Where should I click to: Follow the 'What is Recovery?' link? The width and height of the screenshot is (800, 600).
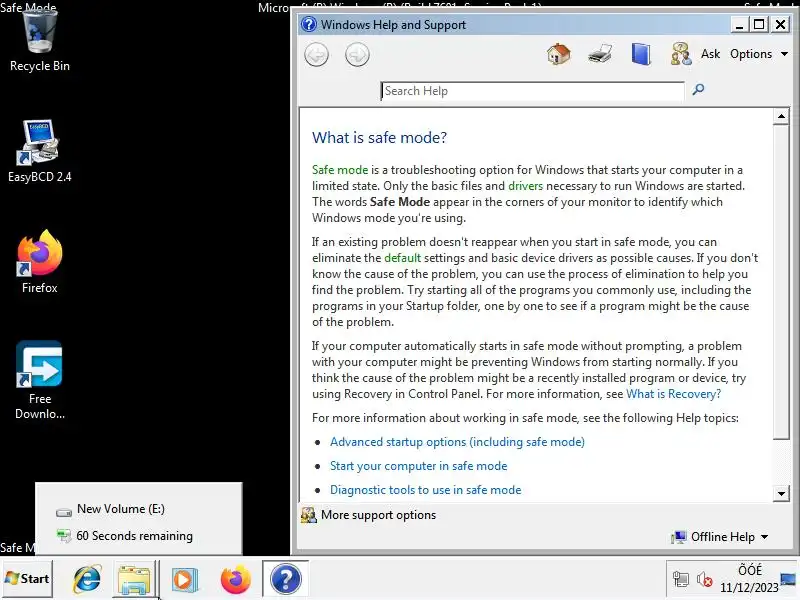point(673,394)
